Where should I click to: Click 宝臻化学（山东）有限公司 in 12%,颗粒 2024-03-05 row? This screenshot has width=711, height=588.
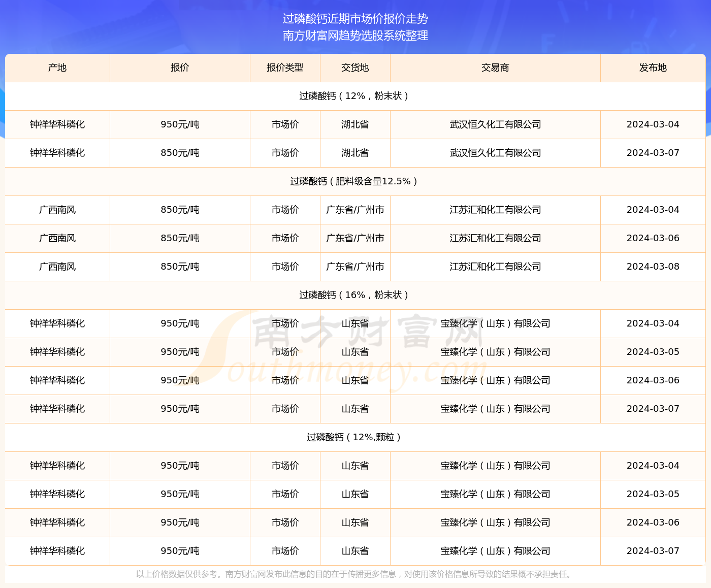click(495, 494)
